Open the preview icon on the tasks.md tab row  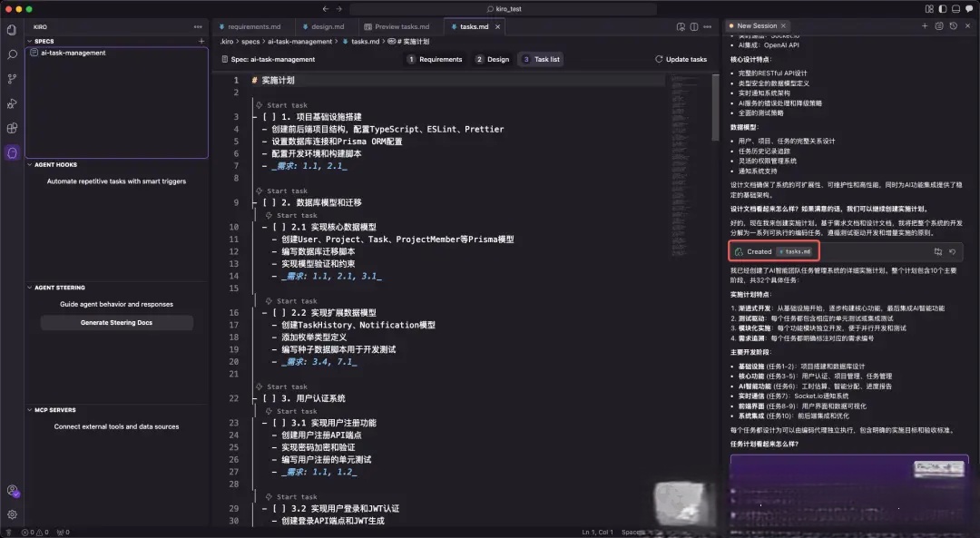[681, 26]
